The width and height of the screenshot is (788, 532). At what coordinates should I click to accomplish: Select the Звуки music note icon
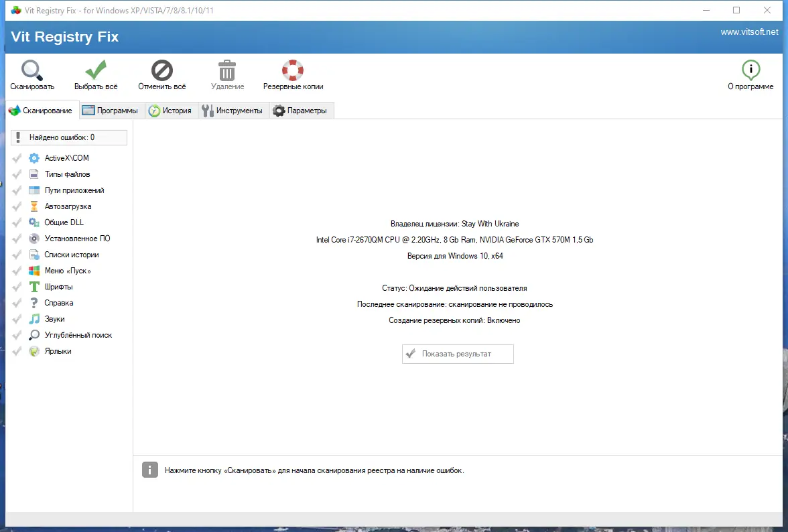[x=33, y=318]
